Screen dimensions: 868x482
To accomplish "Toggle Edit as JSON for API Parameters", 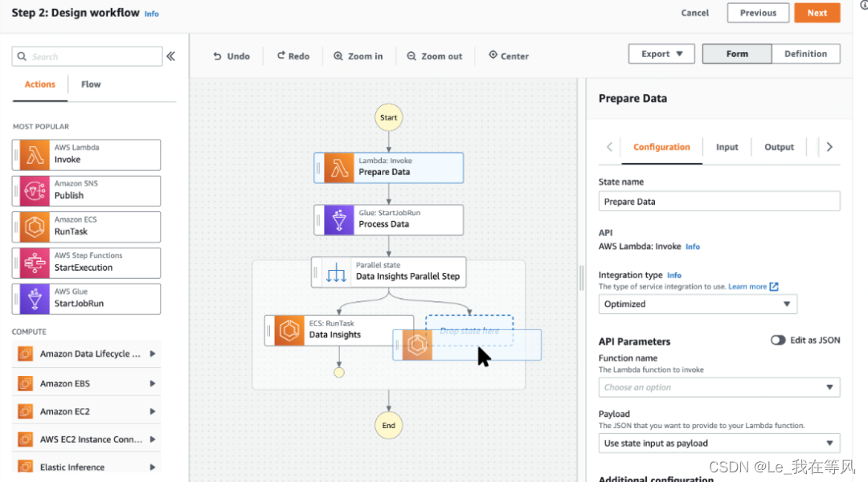I will 778,340.
